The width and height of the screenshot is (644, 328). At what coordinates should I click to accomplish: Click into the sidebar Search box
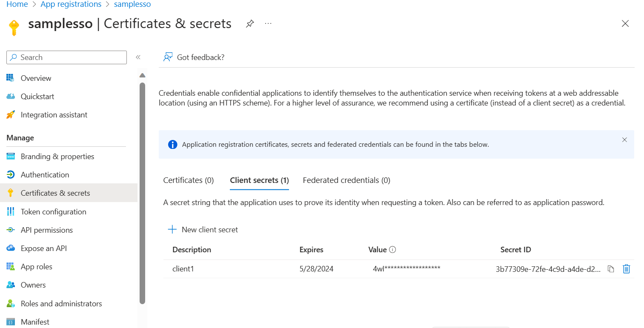pyautogui.click(x=66, y=57)
